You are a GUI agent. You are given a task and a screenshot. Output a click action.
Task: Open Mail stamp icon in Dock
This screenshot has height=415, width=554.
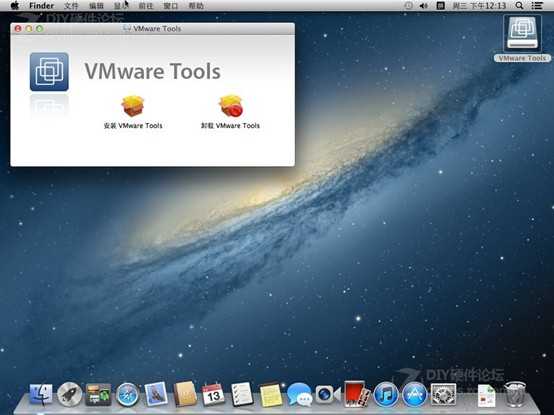pyautogui.click(x=156, y=394)
